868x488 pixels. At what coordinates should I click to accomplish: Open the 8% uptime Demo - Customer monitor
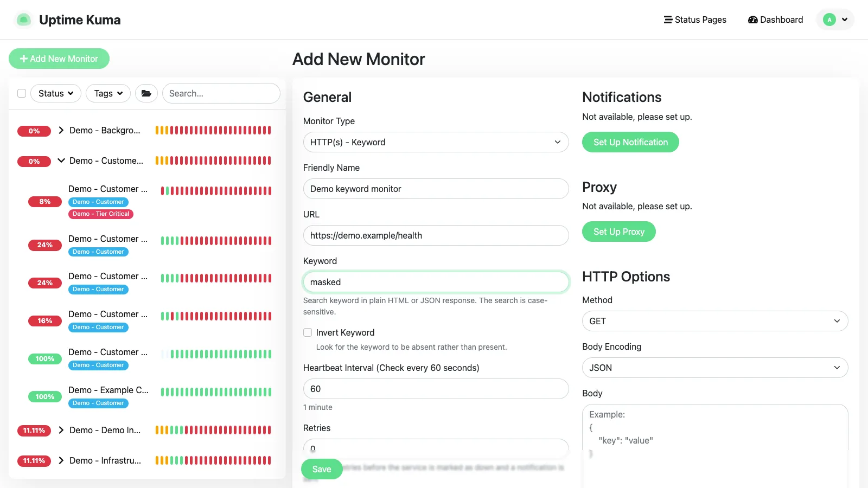pyautogui.click(x=108, y=189)
